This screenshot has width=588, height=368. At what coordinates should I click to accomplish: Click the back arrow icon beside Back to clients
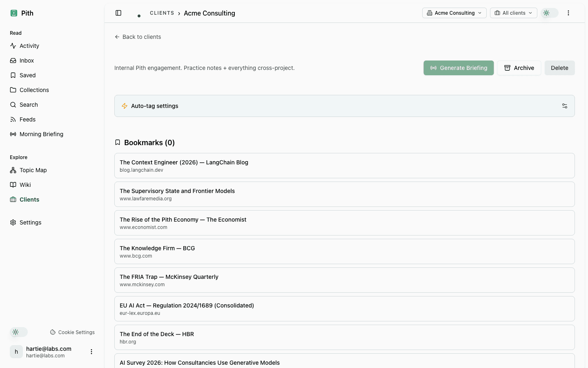[x=117, y=37]
